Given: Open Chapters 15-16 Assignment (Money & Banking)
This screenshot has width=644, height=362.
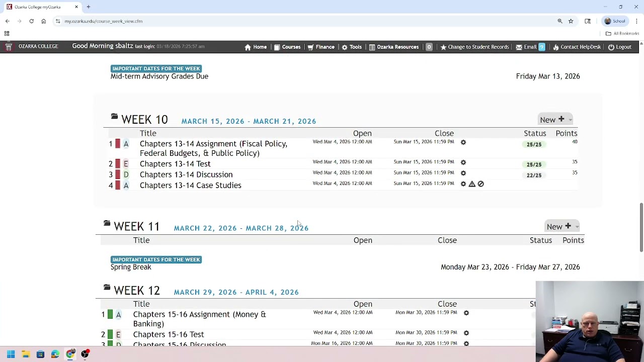Looking at the screenshot, I should tap(199, 319).
